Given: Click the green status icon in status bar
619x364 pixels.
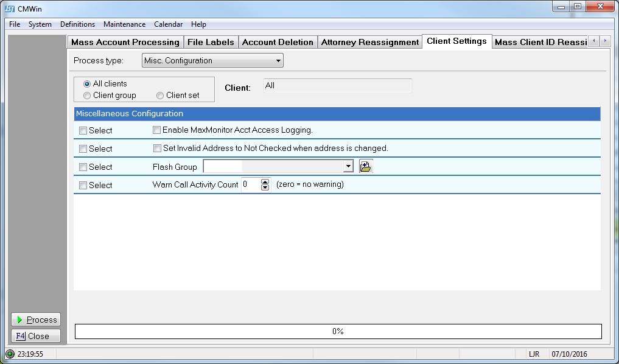Looking at the screenshot, I should coord(10,354).
